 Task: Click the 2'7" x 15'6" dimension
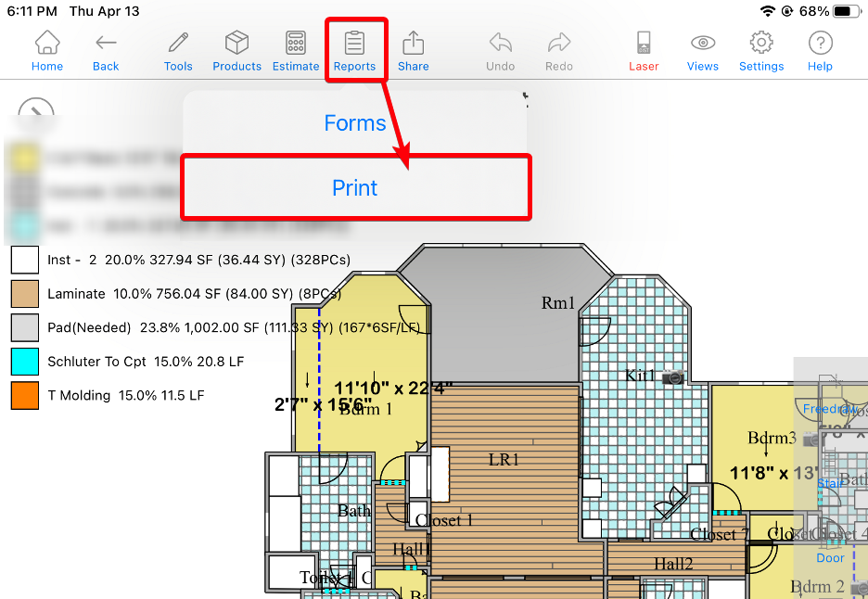[x=324, y=404]
